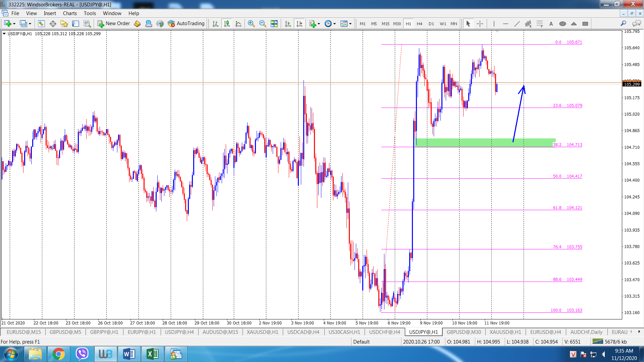
Task: Open the View menu
Action: [x=32, y=13]
